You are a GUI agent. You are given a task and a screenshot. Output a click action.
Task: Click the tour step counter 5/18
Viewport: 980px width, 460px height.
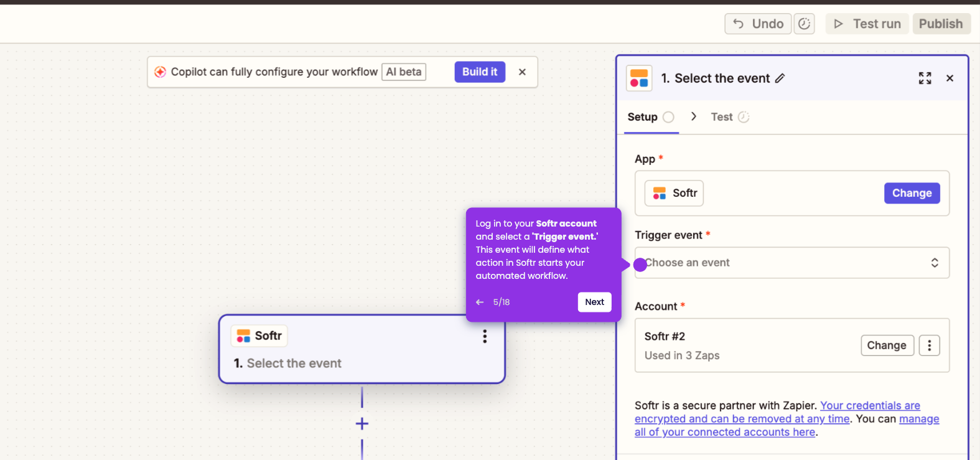(x=502, y=302)
